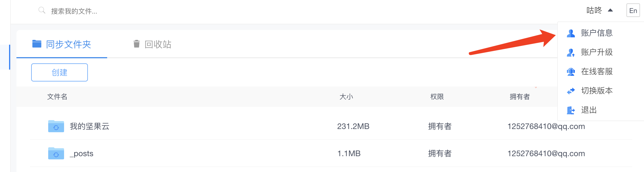Open the 我的坚果云 folder name link
This screenshot has height=172, width=644.
tap(90, 126)
